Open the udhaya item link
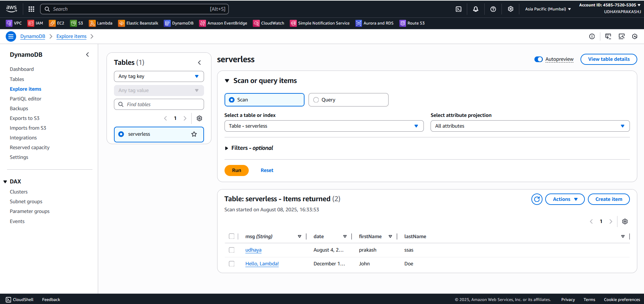The image size is (644, 304). click(253, 250)
